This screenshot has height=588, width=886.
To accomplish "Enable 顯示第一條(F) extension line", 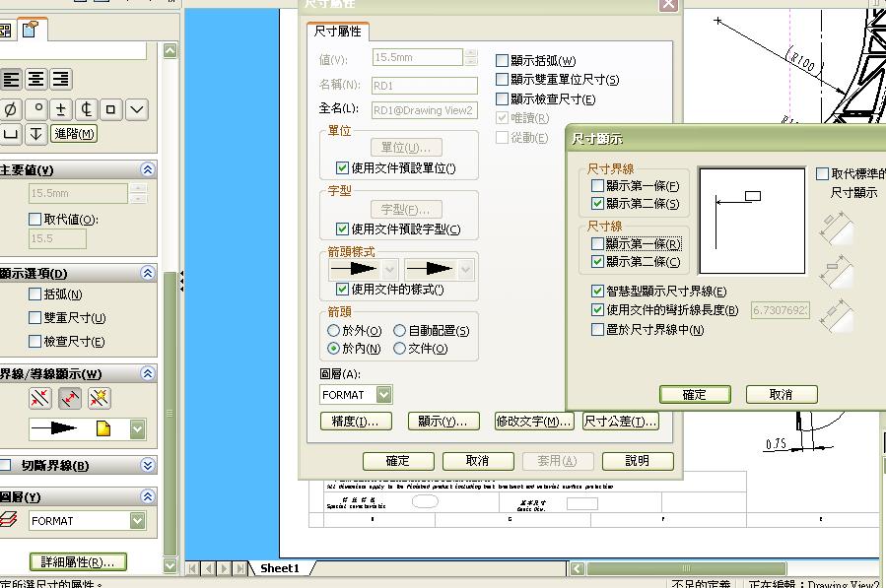I will tap(597, 185).
